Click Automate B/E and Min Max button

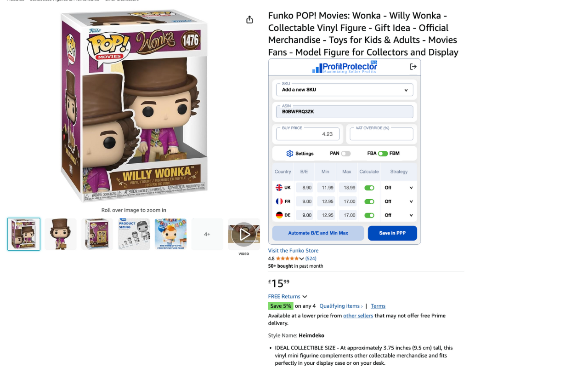318,233
